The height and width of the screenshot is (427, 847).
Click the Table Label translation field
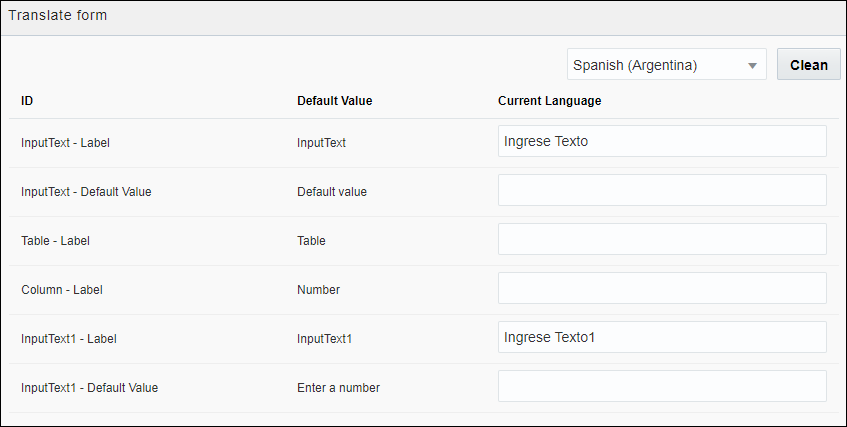[x=662, y=239]
